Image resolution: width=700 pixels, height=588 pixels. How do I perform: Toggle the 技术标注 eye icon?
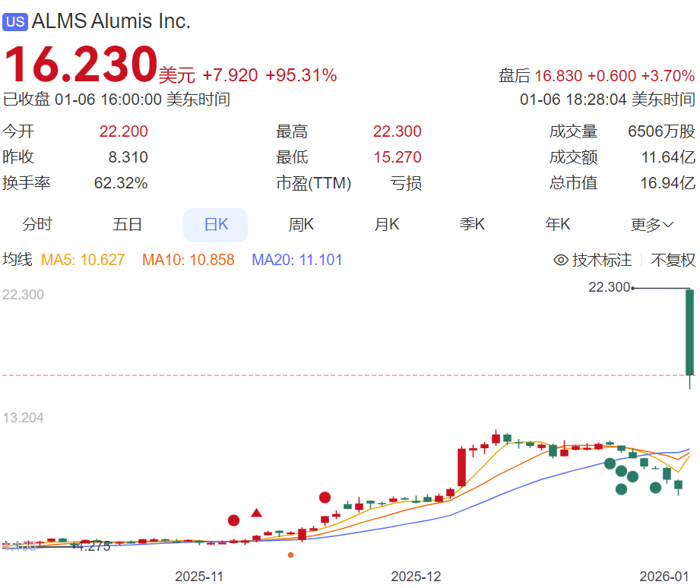coord(561,260)
